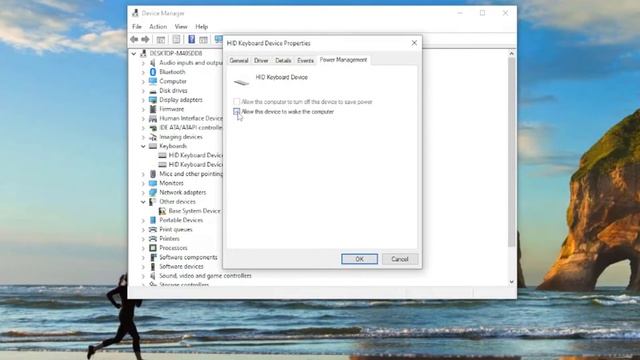The image size is (640, 360).
Task: Toggle Allow this device to wake the computer
Action: click(236, 111)
